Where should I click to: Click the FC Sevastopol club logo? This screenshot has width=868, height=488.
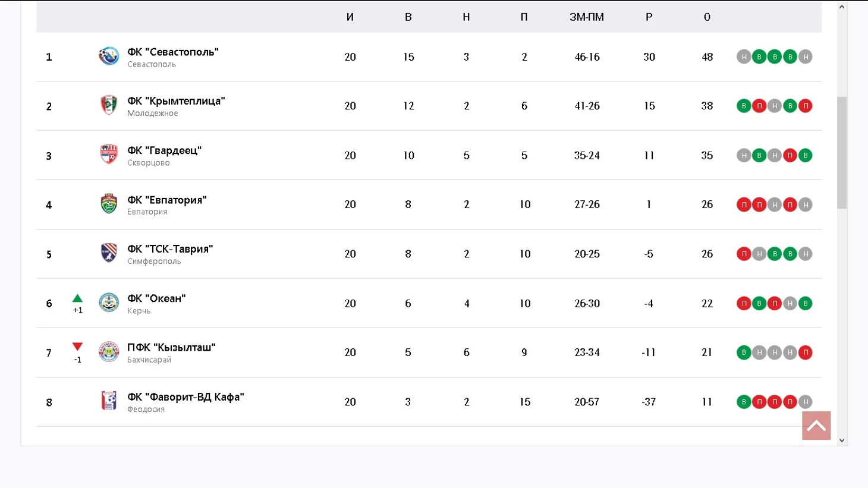pos(109,56)
